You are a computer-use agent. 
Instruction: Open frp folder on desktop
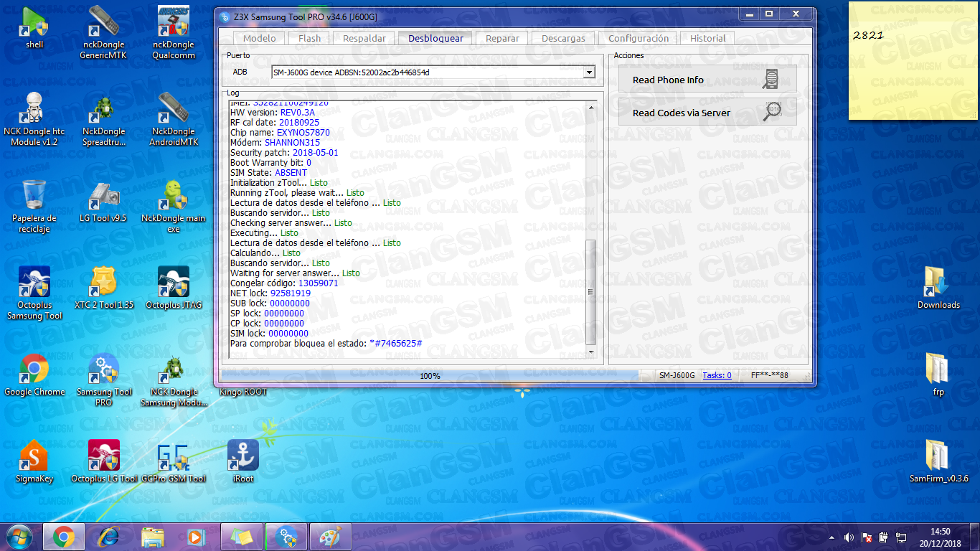coord(938,375)
